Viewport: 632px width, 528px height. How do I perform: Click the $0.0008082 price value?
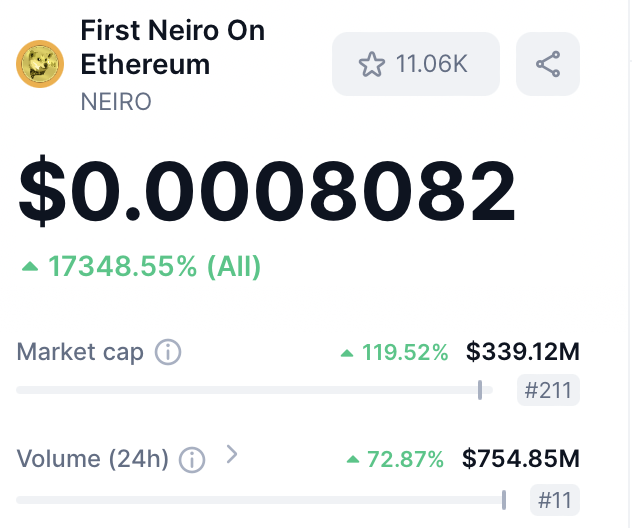pos(267,191)
